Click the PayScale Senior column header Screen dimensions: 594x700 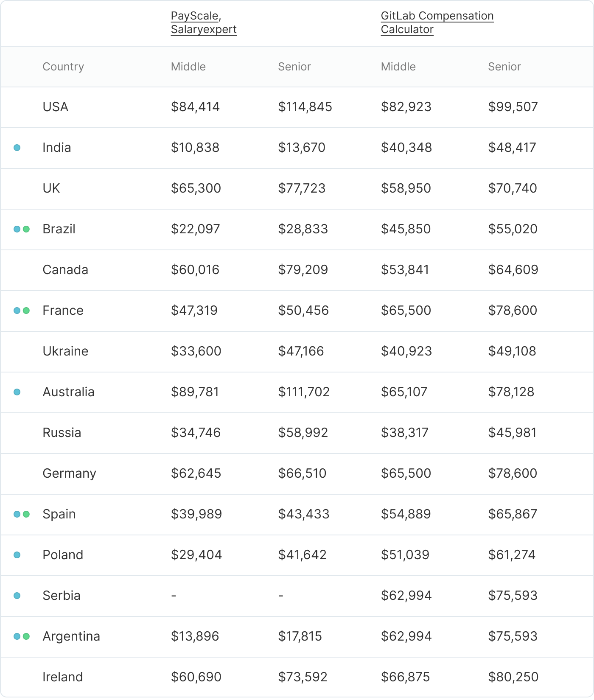point(294,67)
